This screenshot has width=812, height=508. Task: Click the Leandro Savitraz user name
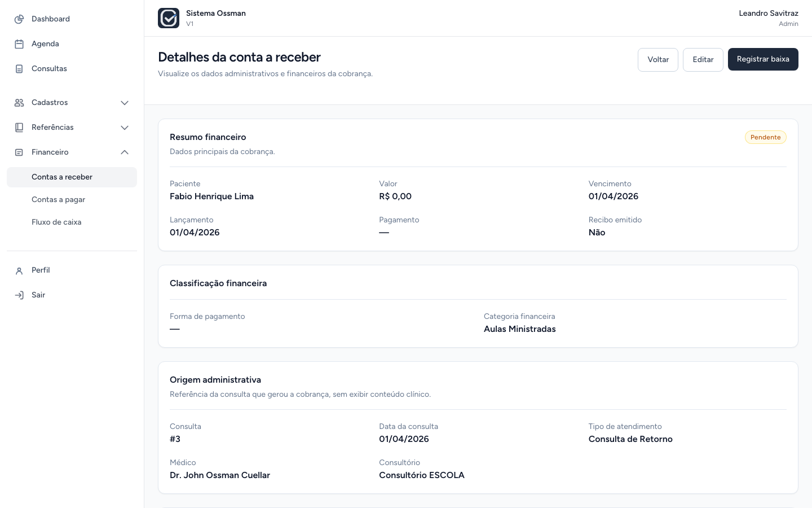[769, 13]
